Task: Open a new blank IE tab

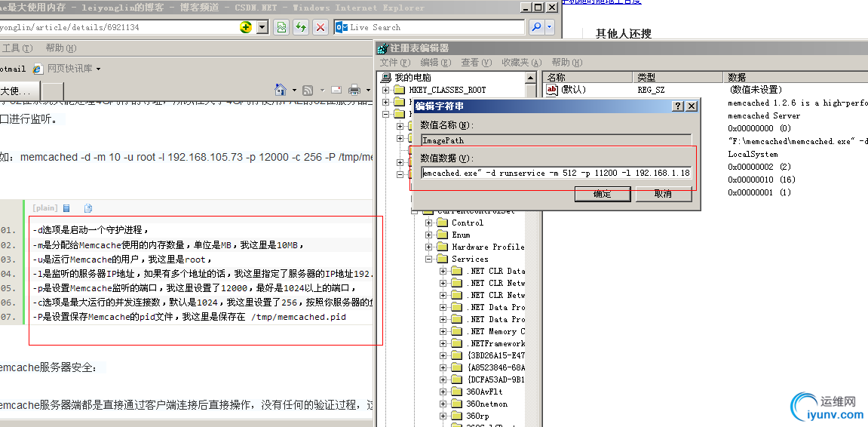Action: (53, 91)
